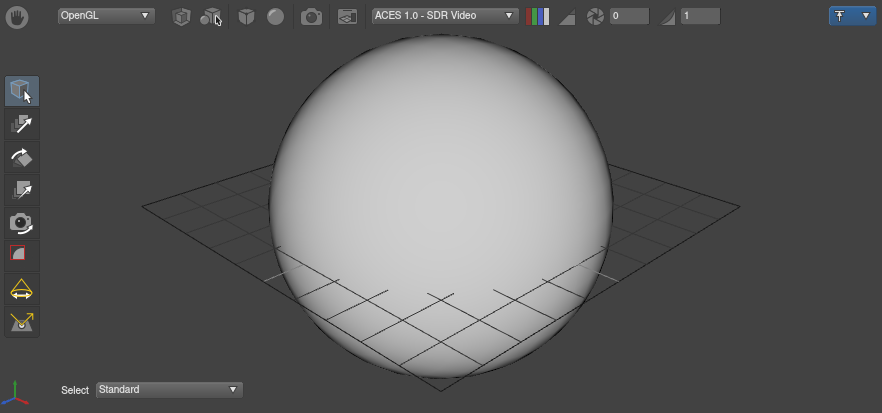
Task: Click the gamma field showing 1
Action: coord(700,16)
